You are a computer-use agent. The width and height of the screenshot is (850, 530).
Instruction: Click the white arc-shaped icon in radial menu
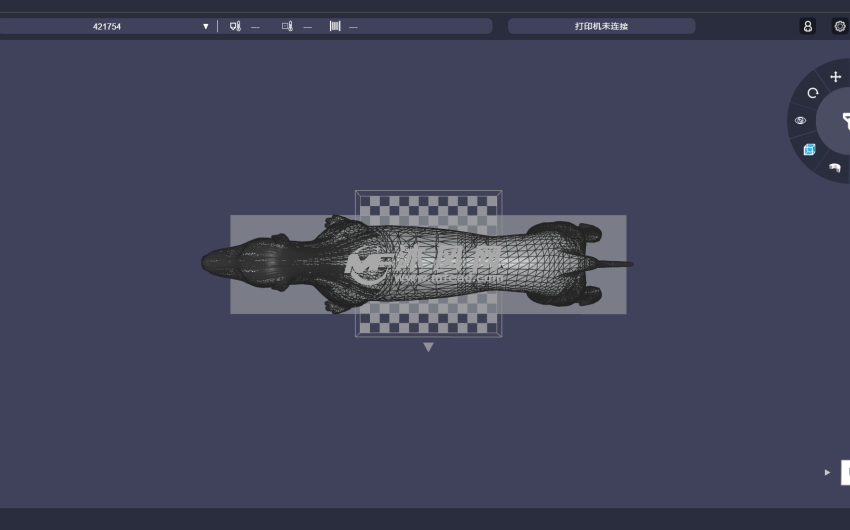click(x=834, y=167)
